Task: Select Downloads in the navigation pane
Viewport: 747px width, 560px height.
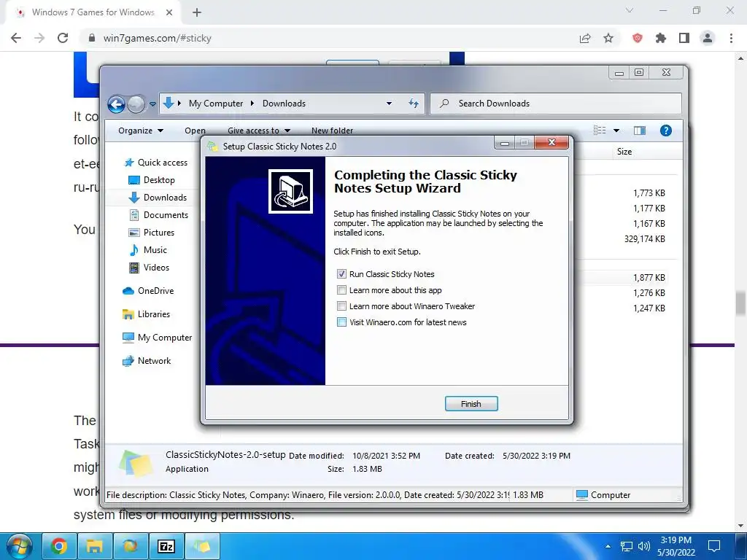Action: [158, 197]
